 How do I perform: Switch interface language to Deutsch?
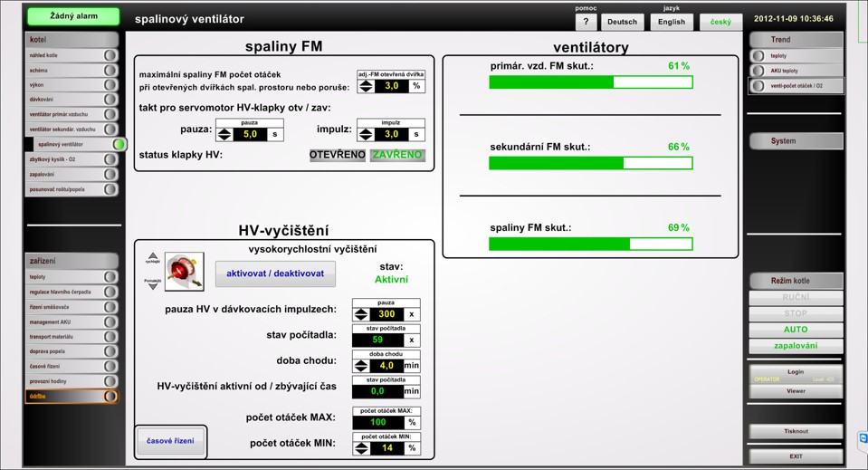pyautogui.click(x=622, y=22)
